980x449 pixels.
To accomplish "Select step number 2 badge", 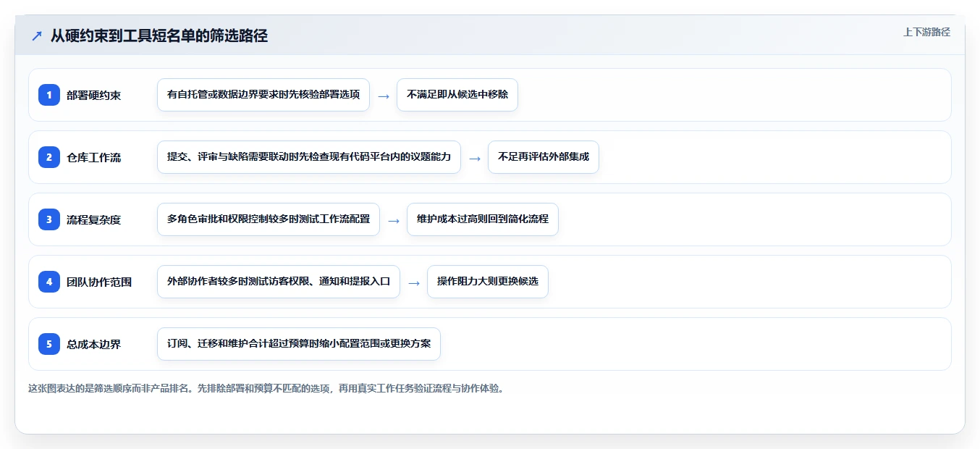I will pyautogui.click(x=49, y=157).
